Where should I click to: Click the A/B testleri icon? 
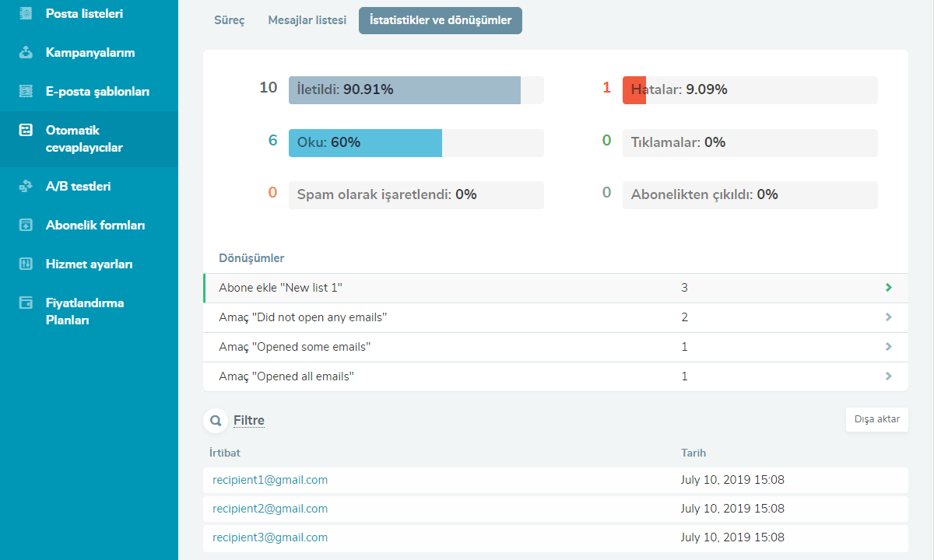[x=26, y=187]
